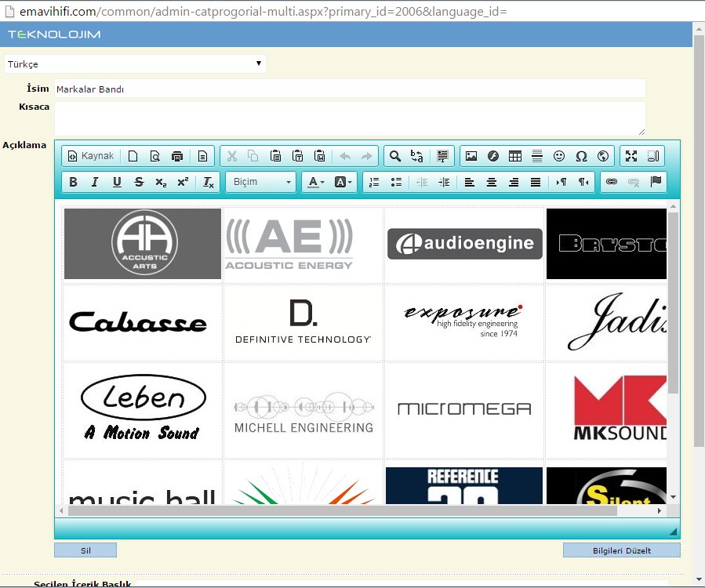Click the editor's horizontal scrollbar
The width and height of the screenshot is (705, 588).
(x=343, y=510)
